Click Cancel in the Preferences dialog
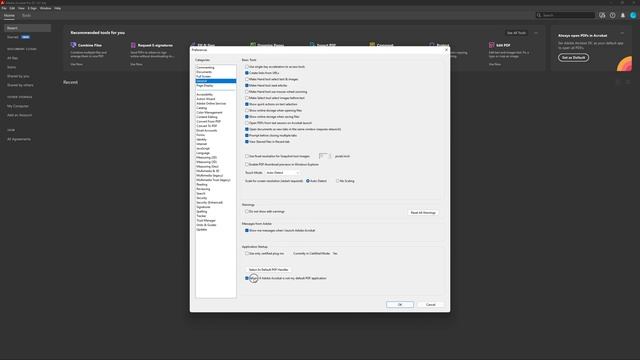Viewport: 640px width, 360px height. (x=431, y=304)
